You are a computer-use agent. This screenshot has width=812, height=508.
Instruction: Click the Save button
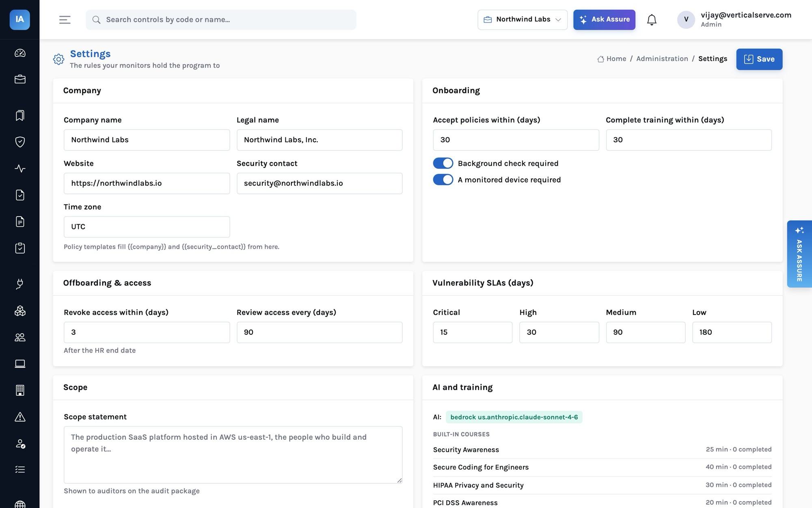pos(759,59)
